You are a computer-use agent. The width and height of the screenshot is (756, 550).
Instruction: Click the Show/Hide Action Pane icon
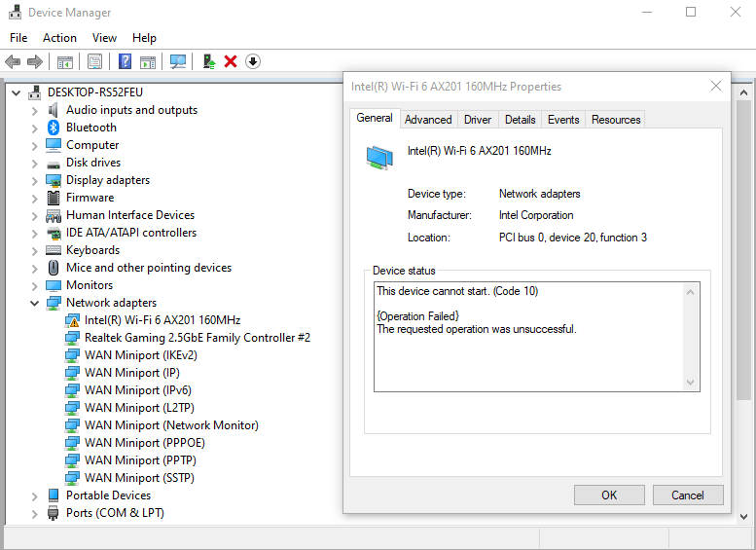[148, 61]
